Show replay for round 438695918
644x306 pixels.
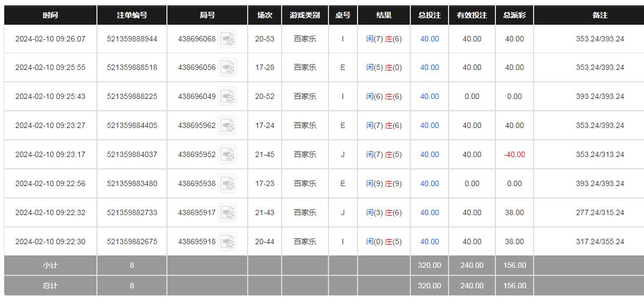[x=228, y=242]
